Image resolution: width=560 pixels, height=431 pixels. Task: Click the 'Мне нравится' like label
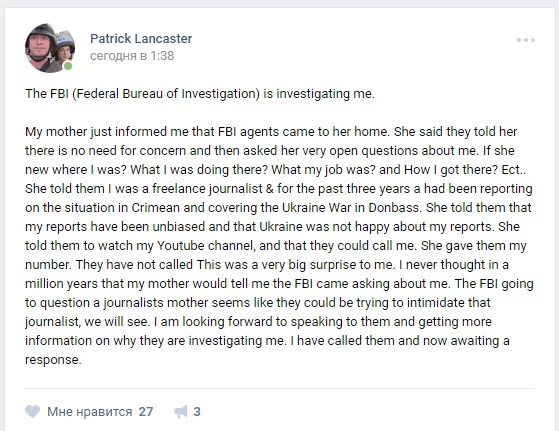(x=90, y=412)
